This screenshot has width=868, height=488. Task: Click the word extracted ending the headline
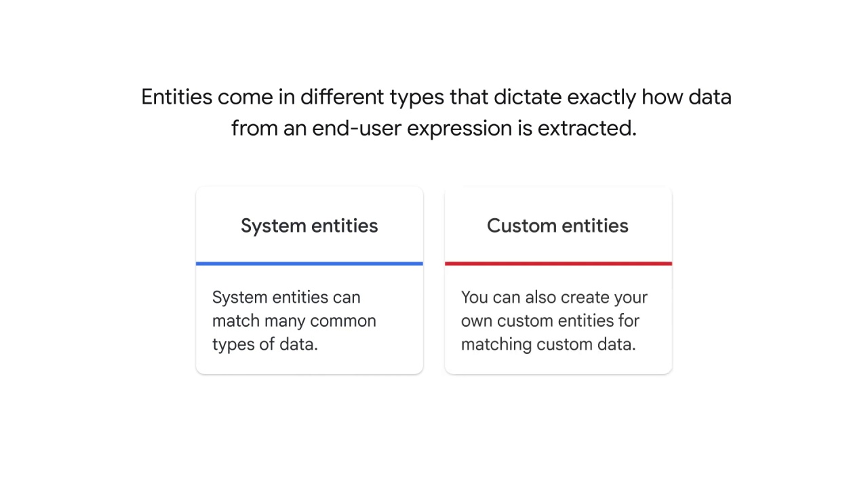click(587, 128)
